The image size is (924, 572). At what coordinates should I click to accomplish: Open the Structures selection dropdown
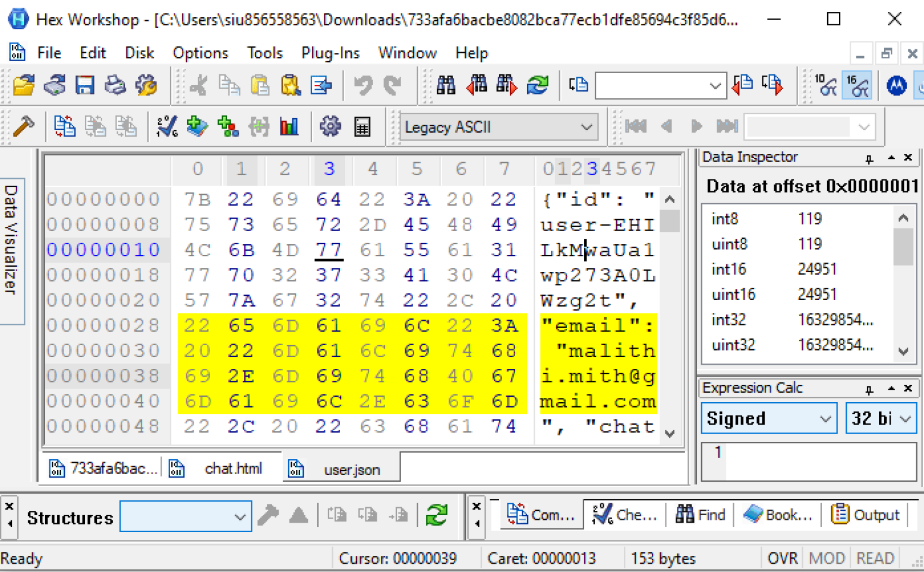pyautogui.click(x=185, y=517)
